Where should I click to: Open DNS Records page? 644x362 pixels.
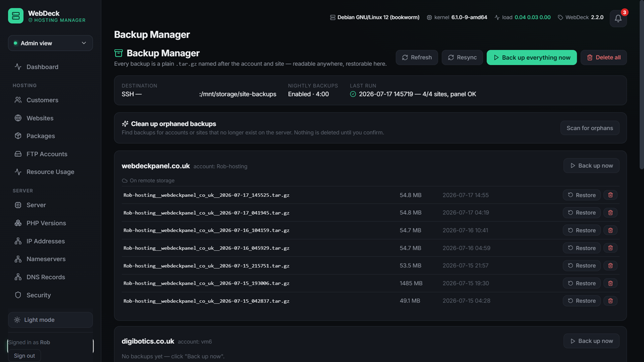tap(50, 277)
